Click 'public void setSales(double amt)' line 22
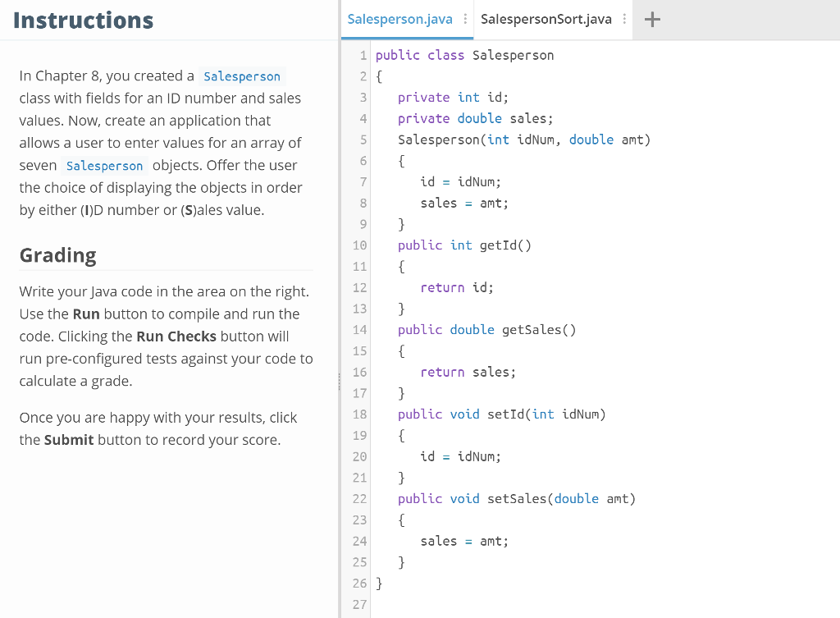840x618 pixels. tap(517, 499)
